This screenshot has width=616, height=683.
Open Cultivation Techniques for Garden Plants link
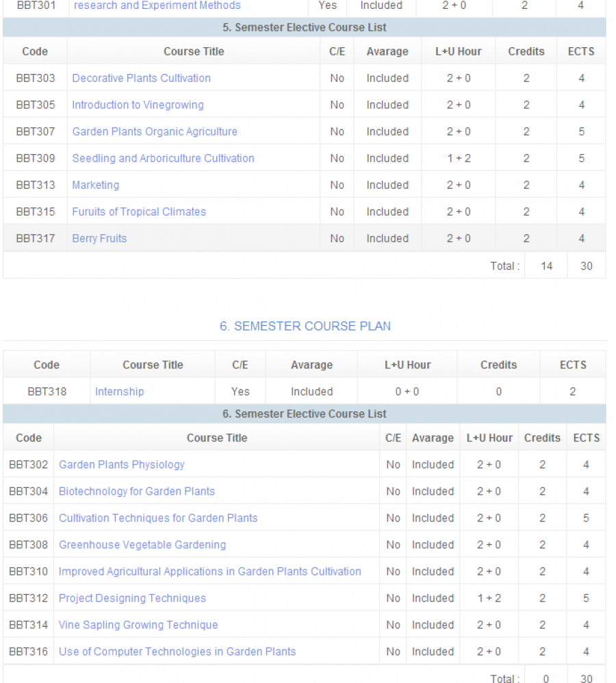coord(158,518)
